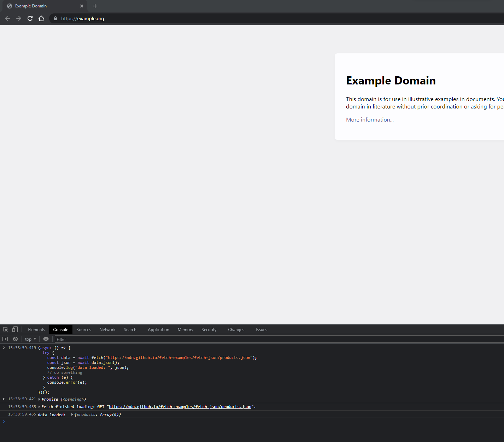Expand the Fetch finished loading message
Screen dimensions: 504x442
pyautogui.click(x=39, y=407)
